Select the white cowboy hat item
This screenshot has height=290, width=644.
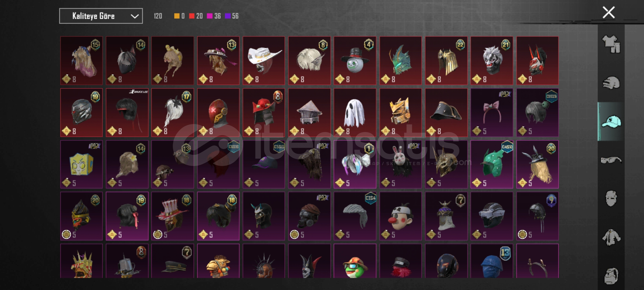pyautogui.click(x=264, y=61)
